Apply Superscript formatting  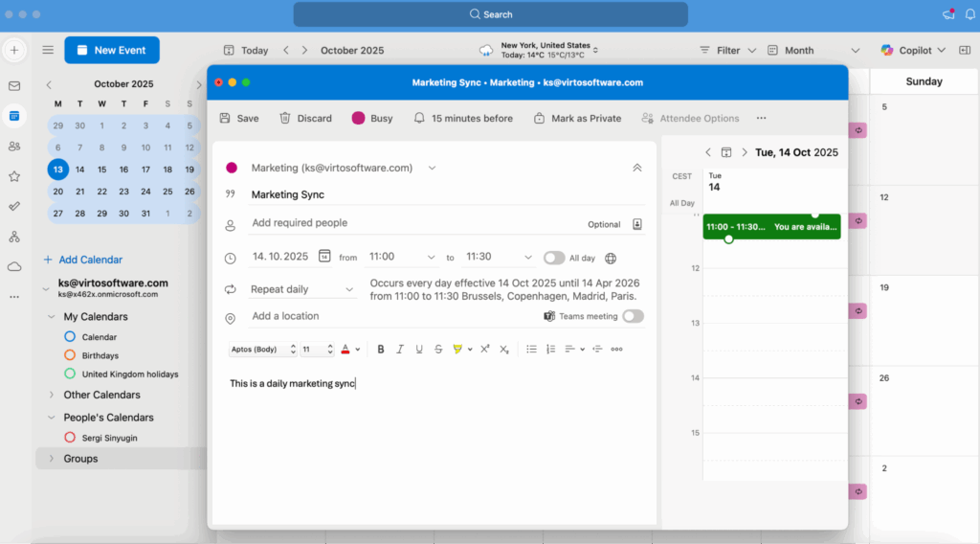485,349
